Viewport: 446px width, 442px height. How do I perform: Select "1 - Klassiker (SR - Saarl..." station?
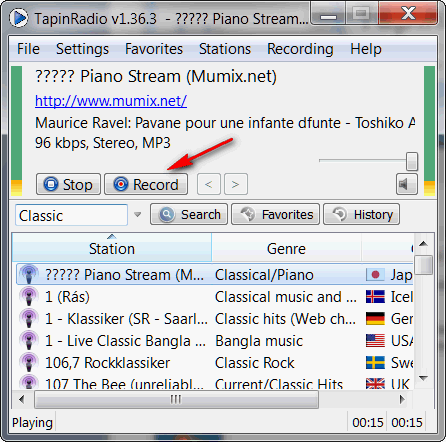pyautogui.click(x=126, y=319)
